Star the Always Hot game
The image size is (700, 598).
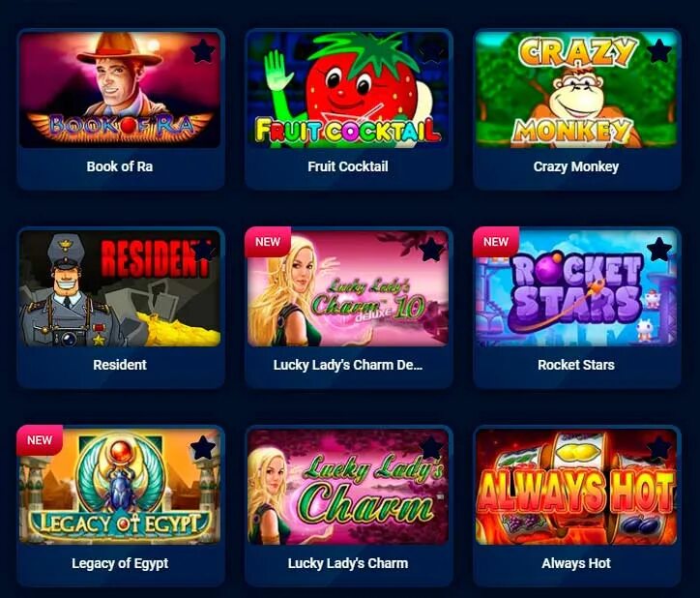659,448
